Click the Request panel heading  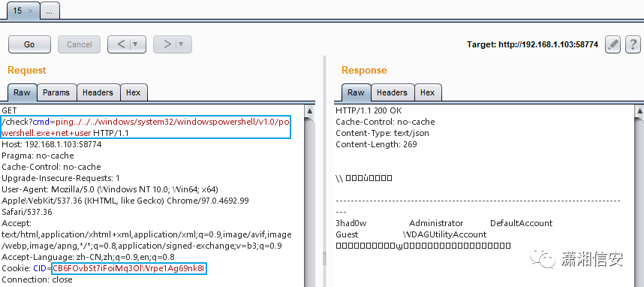tap(27, 71)
